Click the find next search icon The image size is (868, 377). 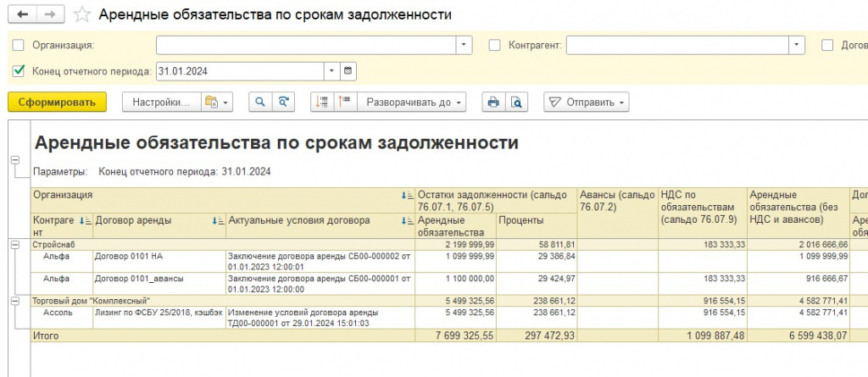(283, 102)
